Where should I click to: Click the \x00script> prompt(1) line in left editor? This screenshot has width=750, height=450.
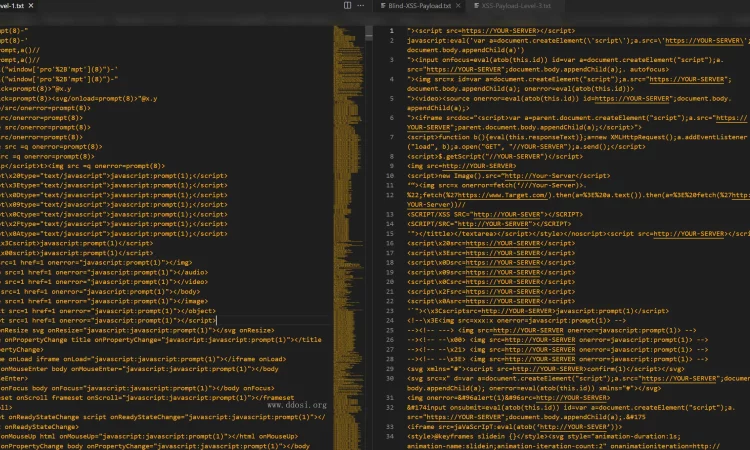[77, 253]
